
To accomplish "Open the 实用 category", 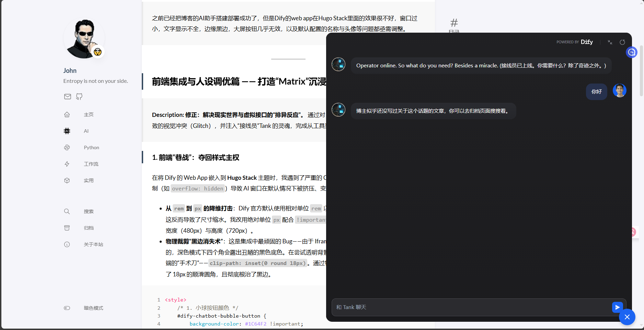I will (x=88, y=180).
